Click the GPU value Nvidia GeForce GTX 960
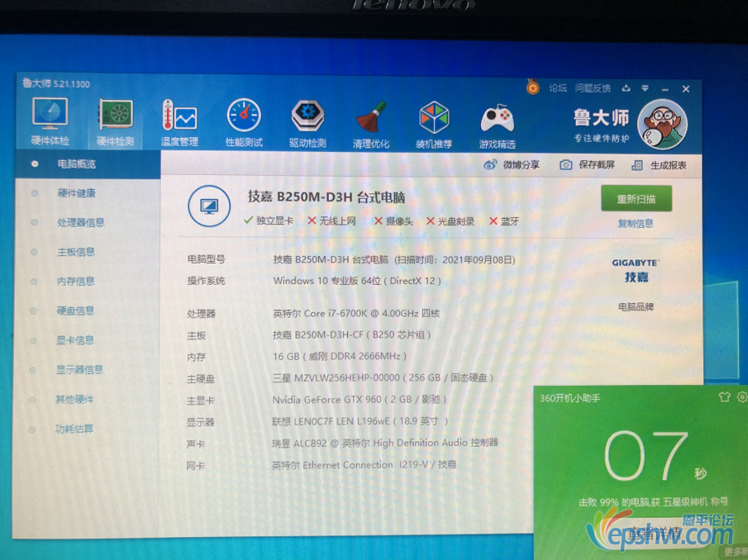Image resolution: width=748 pixels, height=560 pixels. [360, 400]
